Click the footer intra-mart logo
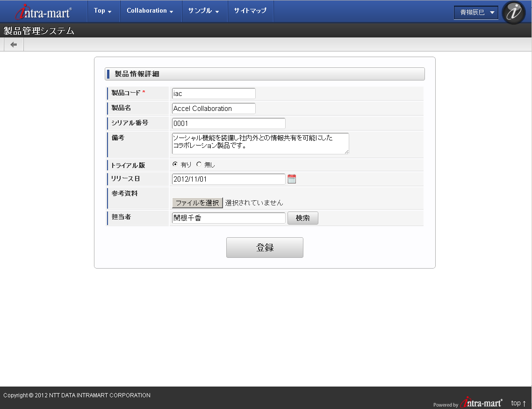532x409 pixels. point(481,402)
